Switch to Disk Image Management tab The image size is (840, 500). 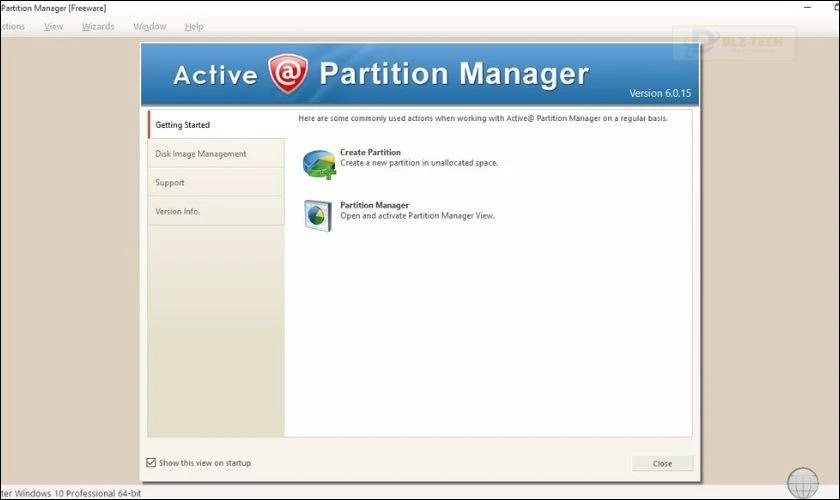[216, 154]
